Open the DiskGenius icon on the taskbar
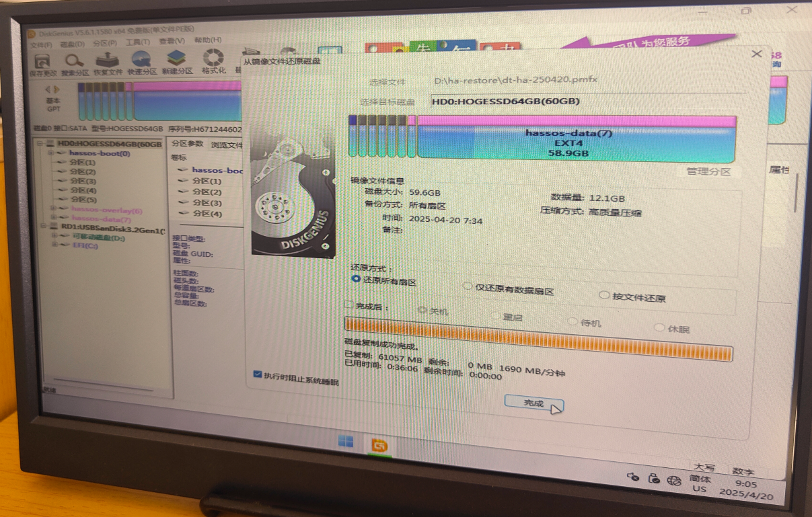 click(379, 444)
